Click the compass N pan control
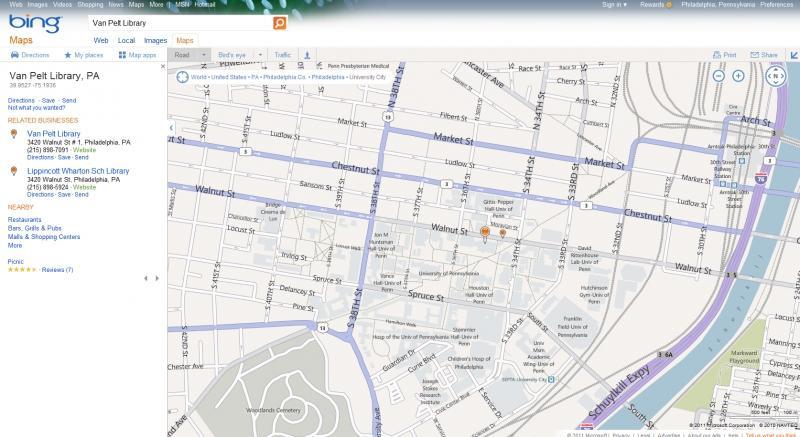Image resolution: width=800 pixels, height=437 pixels. (x=776, y=76)
